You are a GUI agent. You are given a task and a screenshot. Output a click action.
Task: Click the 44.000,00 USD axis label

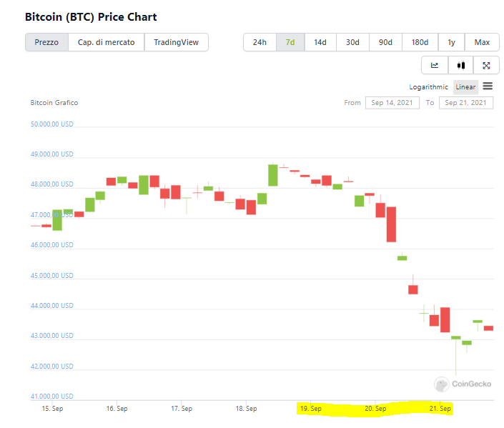(52, 306)
